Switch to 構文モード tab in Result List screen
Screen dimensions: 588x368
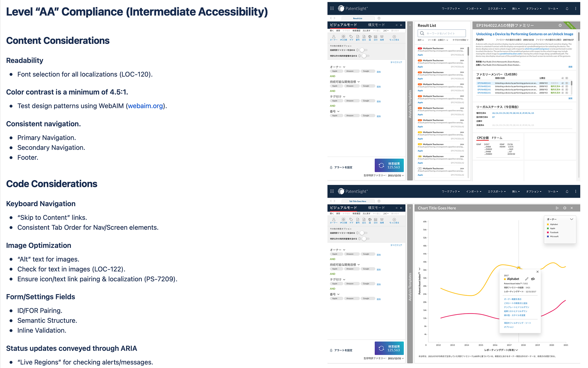coord(376,25)
